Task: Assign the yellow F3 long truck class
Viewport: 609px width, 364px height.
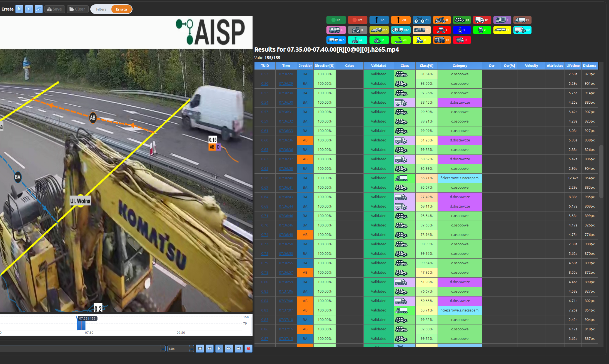Action: pyautogui.click(x=502, y=30)
